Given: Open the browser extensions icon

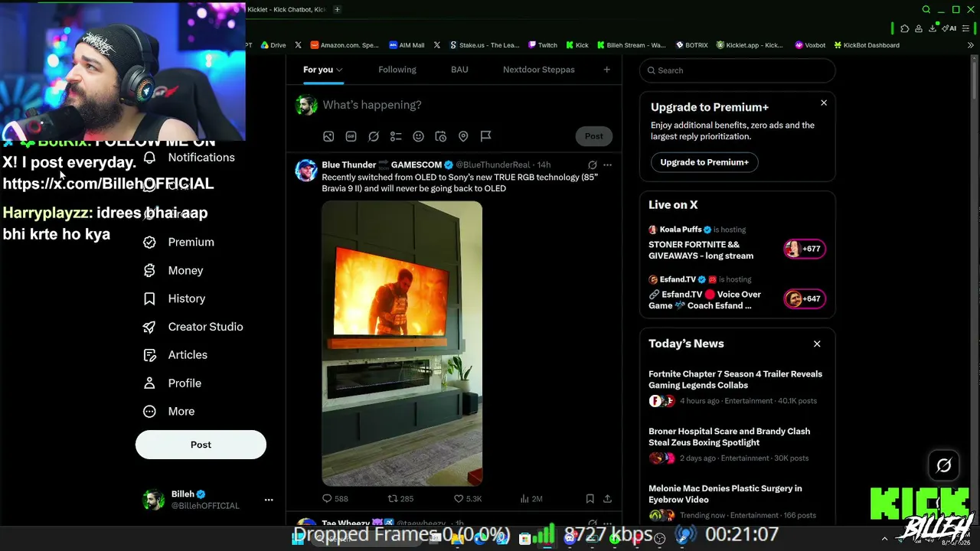Looking at the screenshot, I should [x=905, y=28].
